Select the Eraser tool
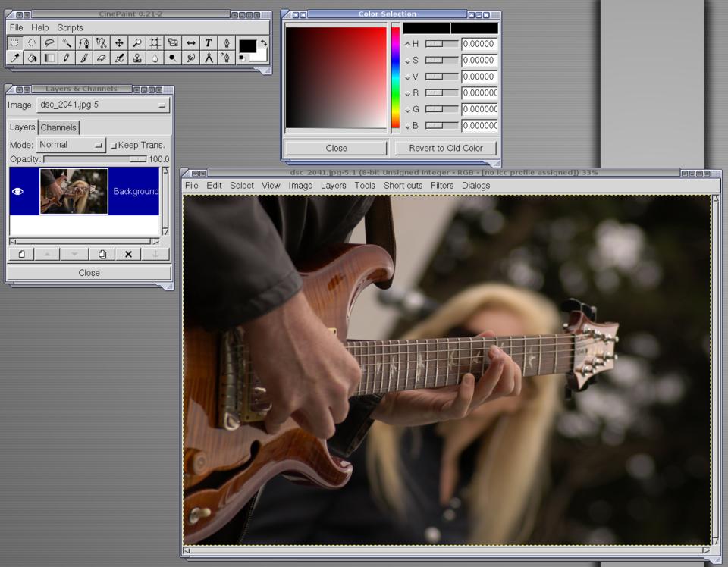The image size is (728, 567). [x=102, y=58]
